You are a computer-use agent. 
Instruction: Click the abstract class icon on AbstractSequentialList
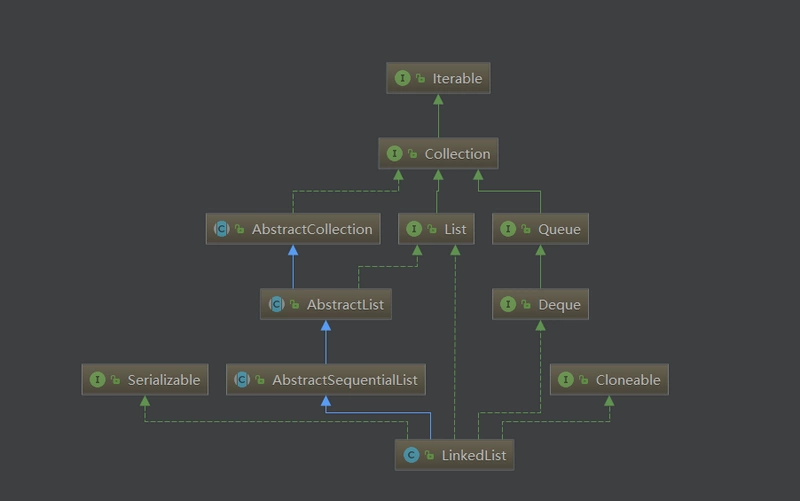pyautogui.click(x=242, y=380)
